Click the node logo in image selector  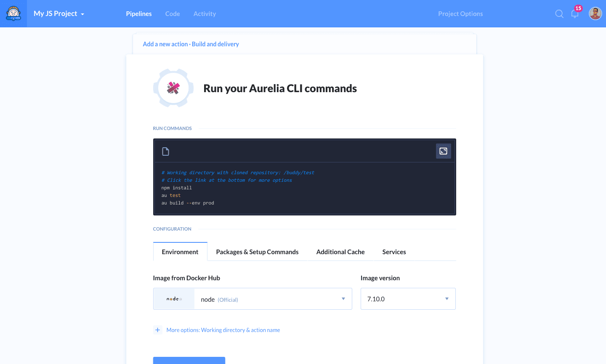click(174, 299)
